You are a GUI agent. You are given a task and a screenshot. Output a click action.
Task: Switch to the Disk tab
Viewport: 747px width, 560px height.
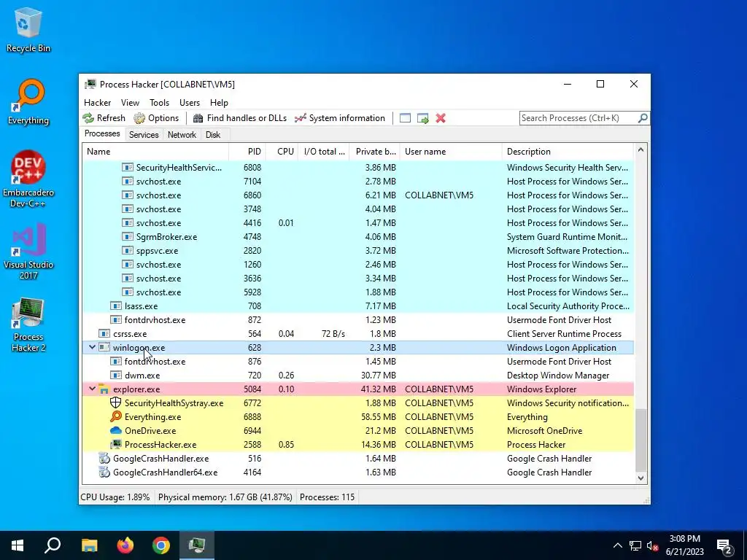pos(213,135)
